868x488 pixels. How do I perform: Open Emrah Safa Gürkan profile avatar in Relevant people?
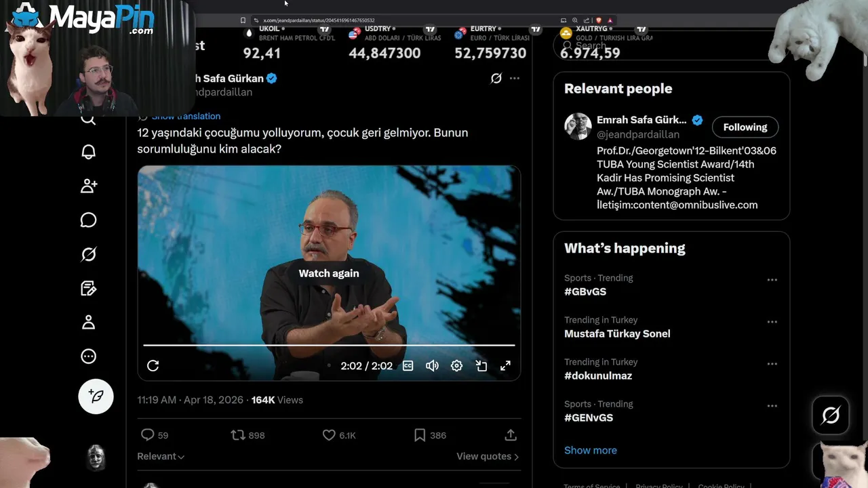pos(578,127)
